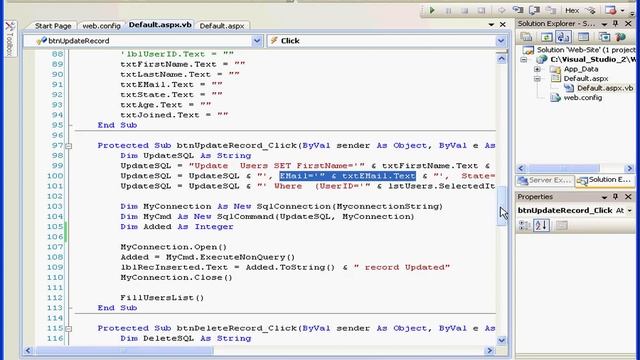Click the Step Over debug icon
The image size is (640, 360).
(534, 10)
